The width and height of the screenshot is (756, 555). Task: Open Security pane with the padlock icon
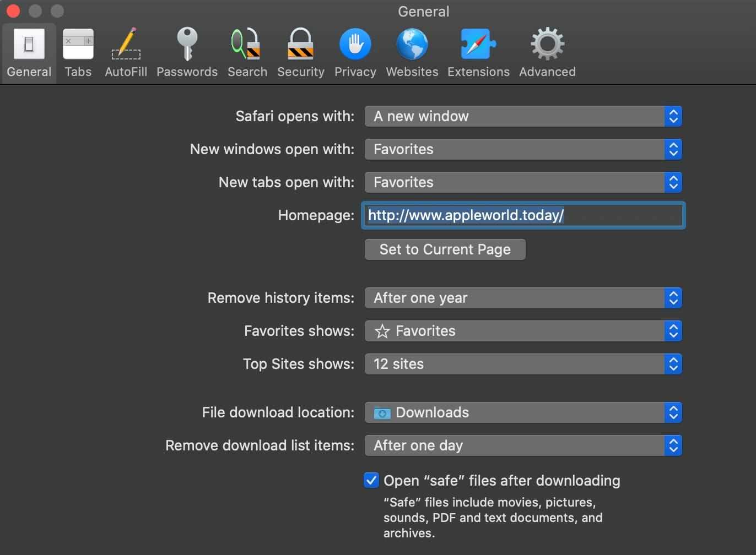coord(300,45)
